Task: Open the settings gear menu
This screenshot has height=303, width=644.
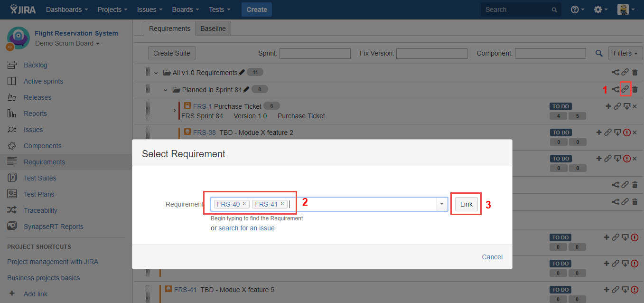Action: pyautogui.click(x=601, y=9)
